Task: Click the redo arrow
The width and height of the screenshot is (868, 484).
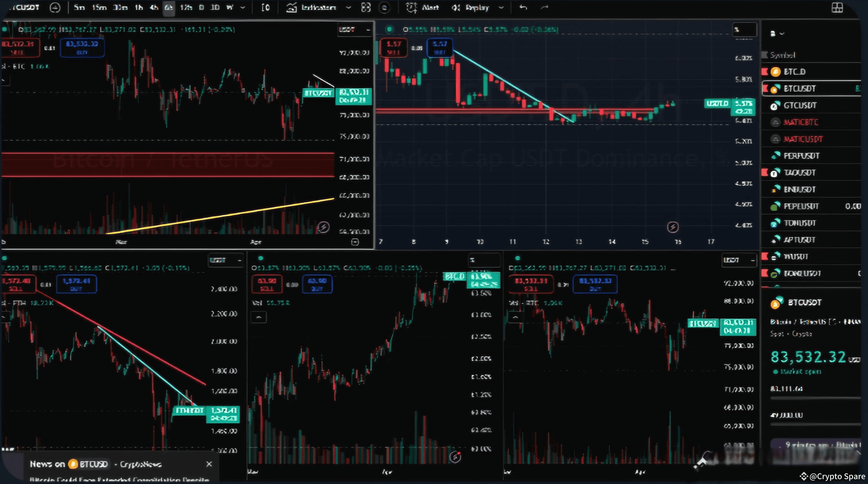Action: 545,7
